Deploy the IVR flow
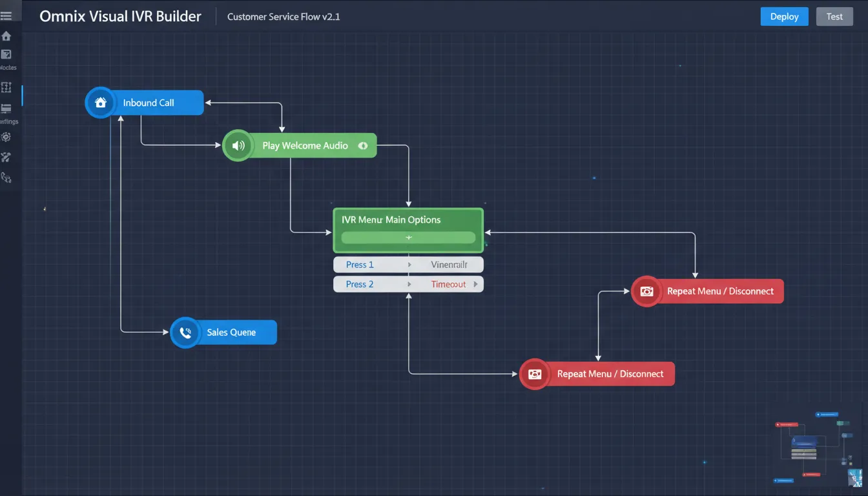 pyautogui.click(x=785, y=17)
